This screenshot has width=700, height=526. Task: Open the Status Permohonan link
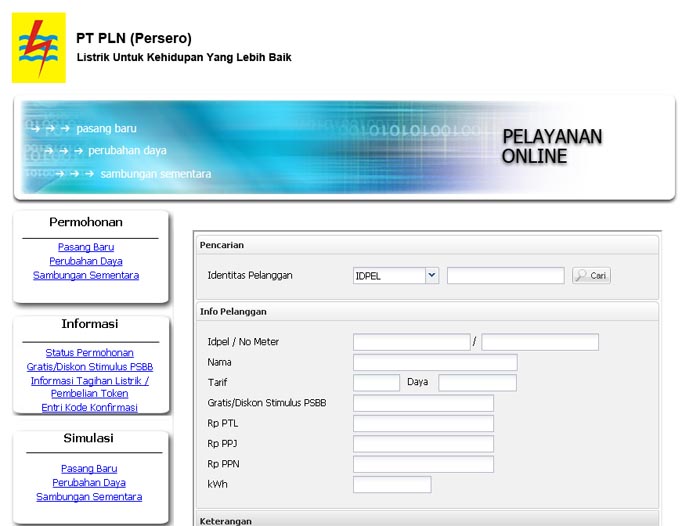click(x=89, y=353)
